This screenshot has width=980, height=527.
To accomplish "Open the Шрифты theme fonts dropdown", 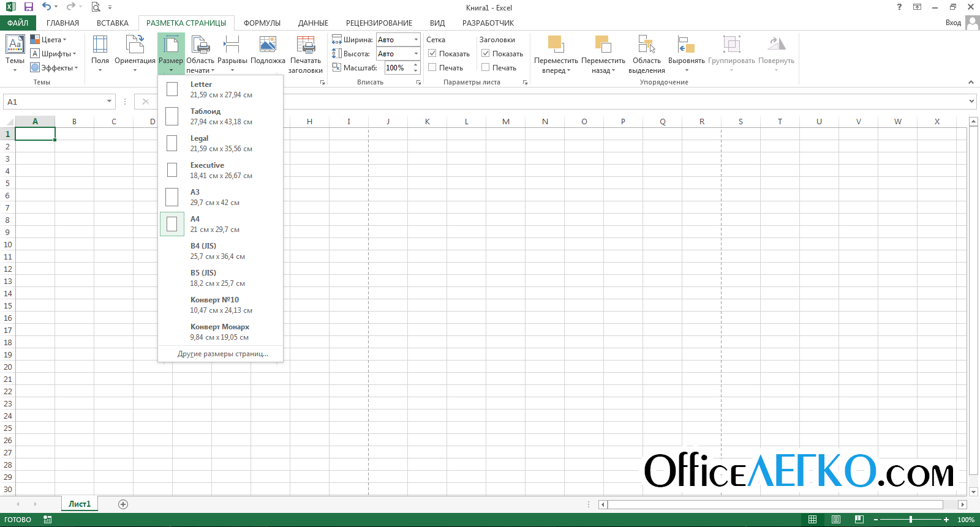I will pos(53,54).
